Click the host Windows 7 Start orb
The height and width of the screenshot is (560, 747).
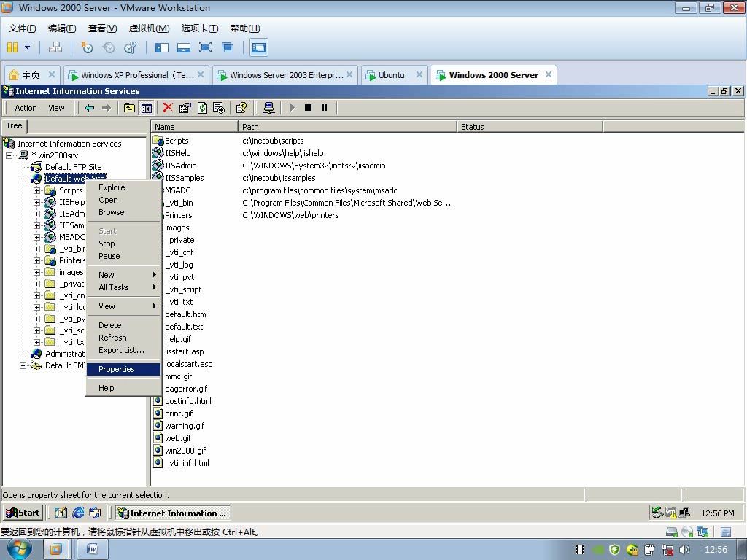(x=19, y=549)
